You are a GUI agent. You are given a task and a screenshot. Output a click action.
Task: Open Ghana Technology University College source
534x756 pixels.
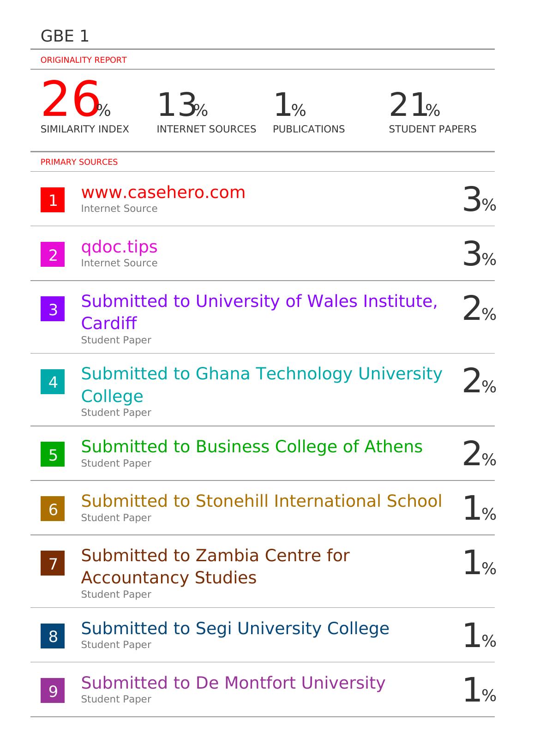coord(261,374)
